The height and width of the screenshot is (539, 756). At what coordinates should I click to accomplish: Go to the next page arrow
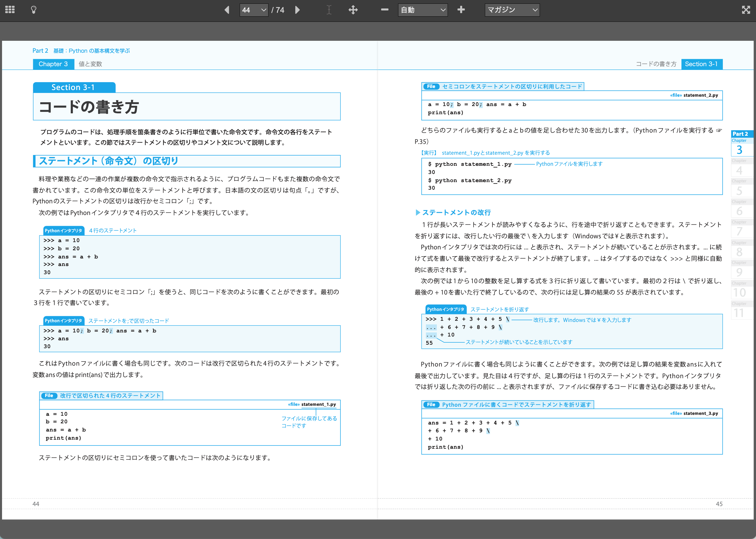coord(297,10)
